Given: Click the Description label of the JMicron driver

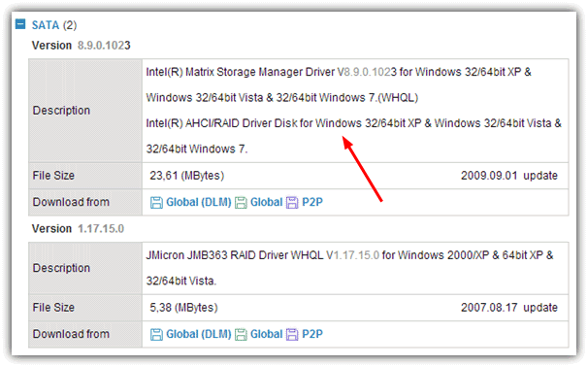Looking at the screenshot, I should click(61, 268).
